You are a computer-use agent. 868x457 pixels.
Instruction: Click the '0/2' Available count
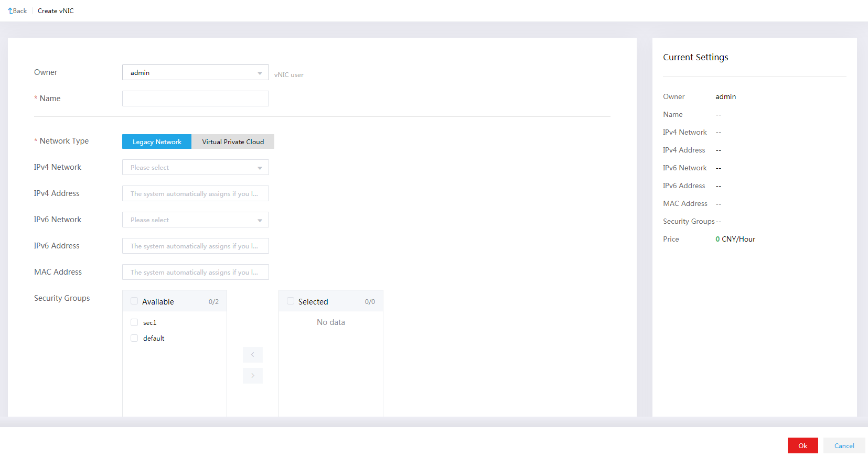[x=213, y=302]
